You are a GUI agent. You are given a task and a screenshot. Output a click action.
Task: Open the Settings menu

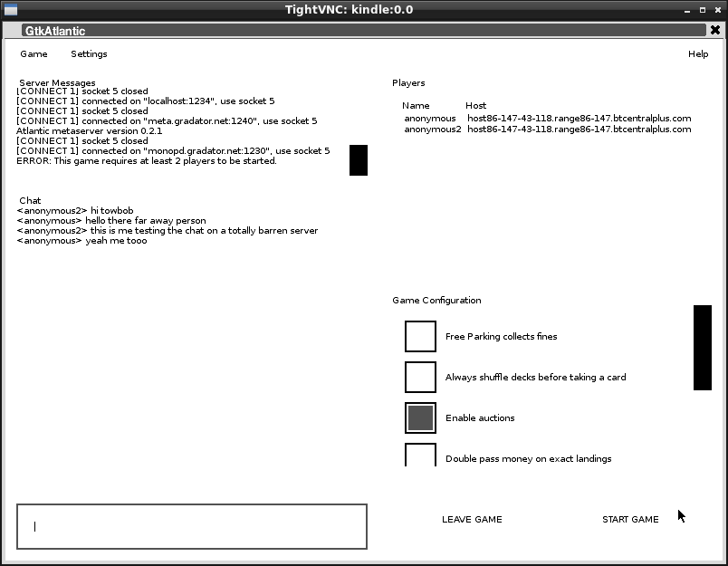coord(89,53)
